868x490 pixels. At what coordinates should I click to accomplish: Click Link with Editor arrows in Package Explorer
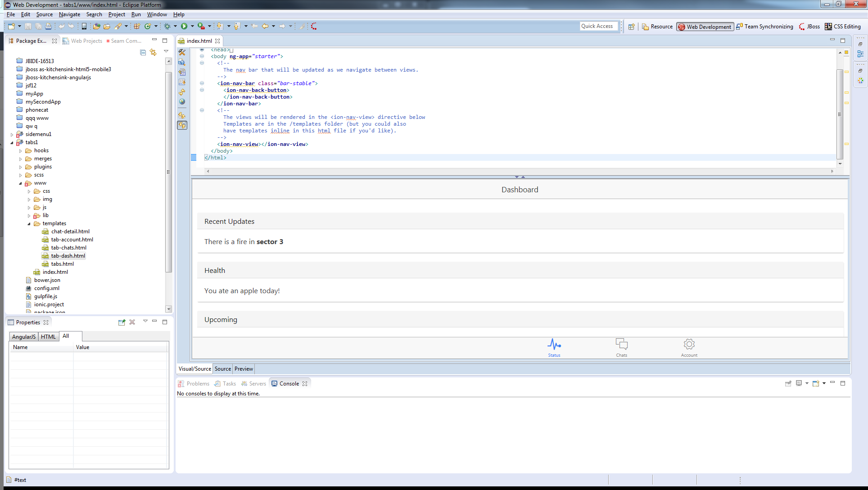click(153, 53)
